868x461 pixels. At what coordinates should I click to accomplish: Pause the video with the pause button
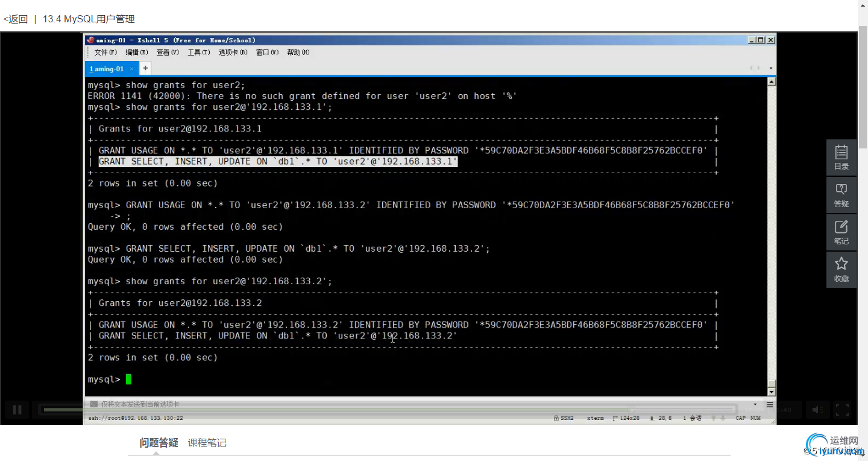click(x=17, y=410)
